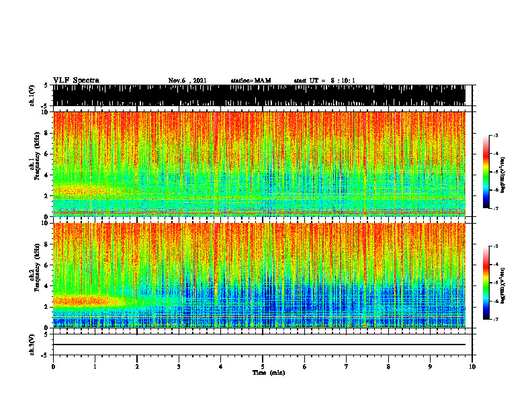Click the '5' tick on ch.3(V) axis

[x=46, y=334]
